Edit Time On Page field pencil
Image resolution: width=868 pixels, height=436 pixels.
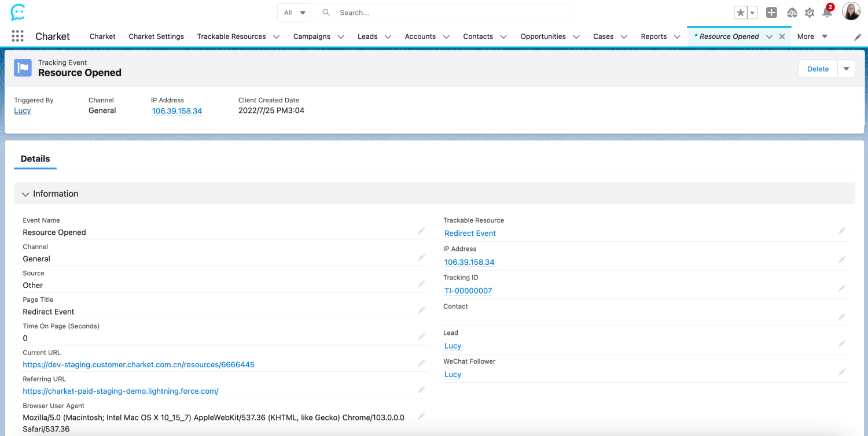[x=421, y=337]
